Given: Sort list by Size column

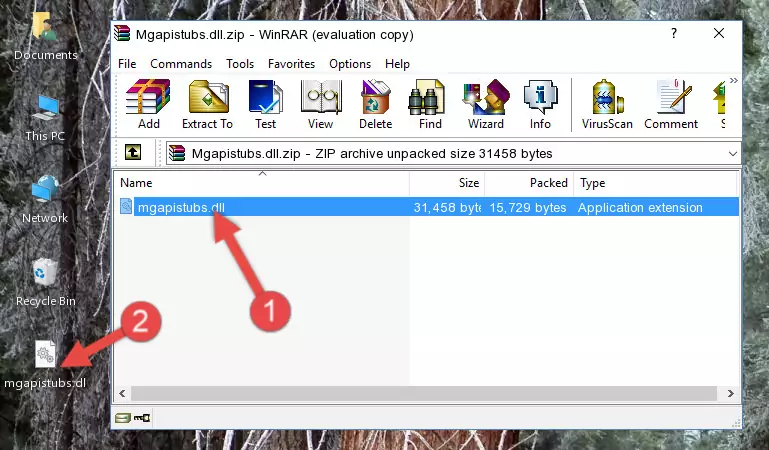Looking at the screenshot, I should [x=447, y=183].
